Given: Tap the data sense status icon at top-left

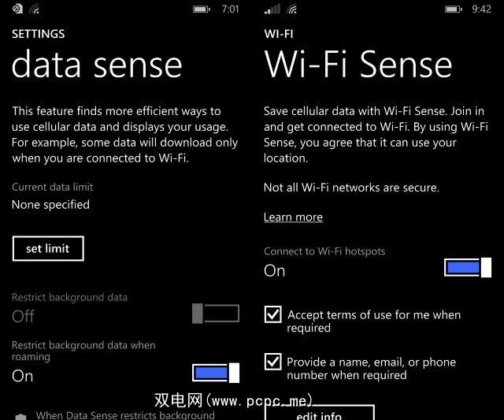Looking at the screenshot, I should tap(17, 9).
